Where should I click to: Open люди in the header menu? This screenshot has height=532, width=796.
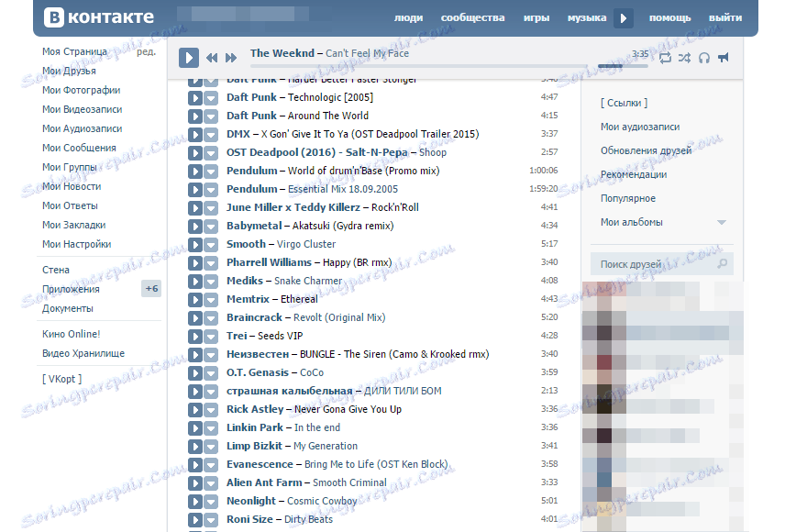click(409, 17)
